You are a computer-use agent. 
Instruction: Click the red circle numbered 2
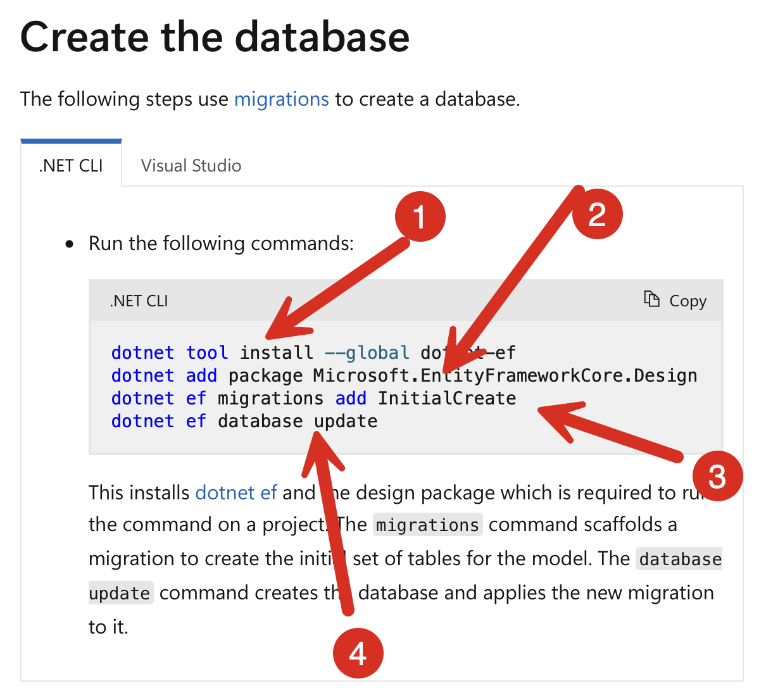(x=597, y=215)
